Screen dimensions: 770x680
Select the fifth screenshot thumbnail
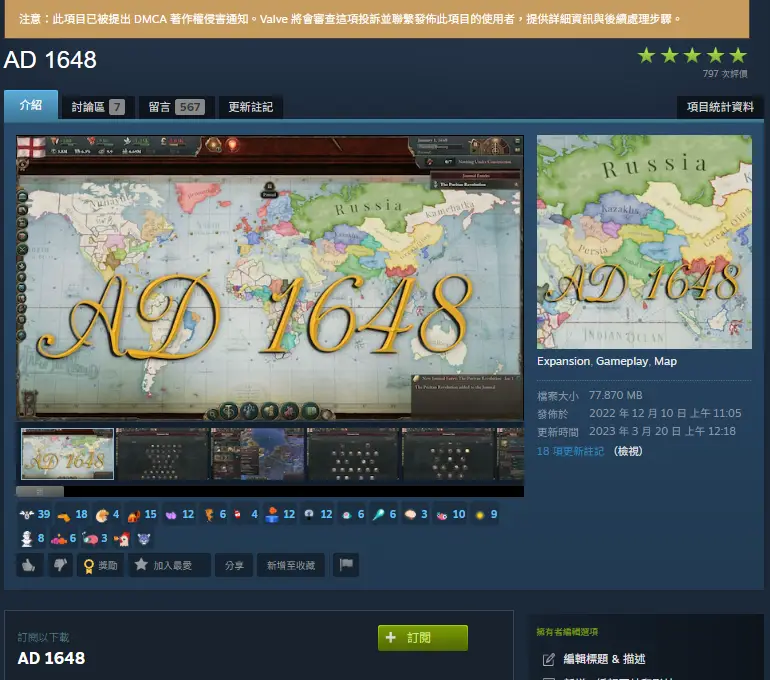(448, 454)
